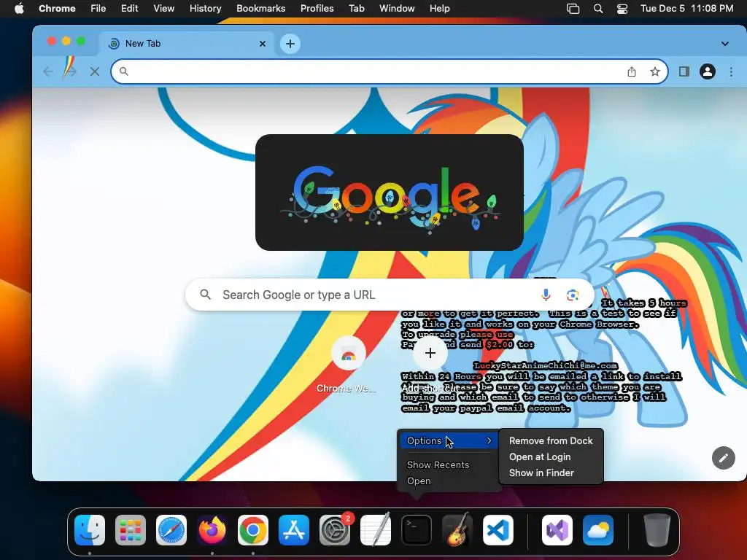Search by image with Google Lens icon

click(x=573, y=295)
